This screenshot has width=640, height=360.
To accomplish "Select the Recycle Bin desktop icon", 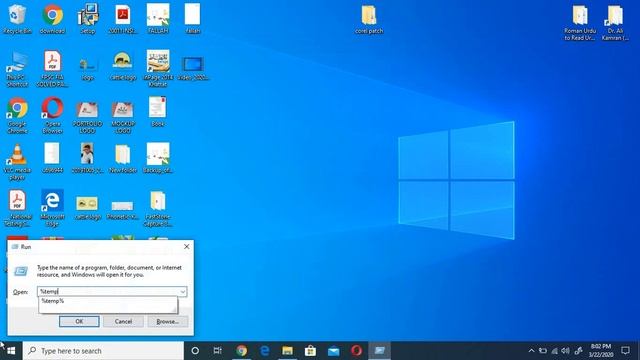I will (17, 19).
